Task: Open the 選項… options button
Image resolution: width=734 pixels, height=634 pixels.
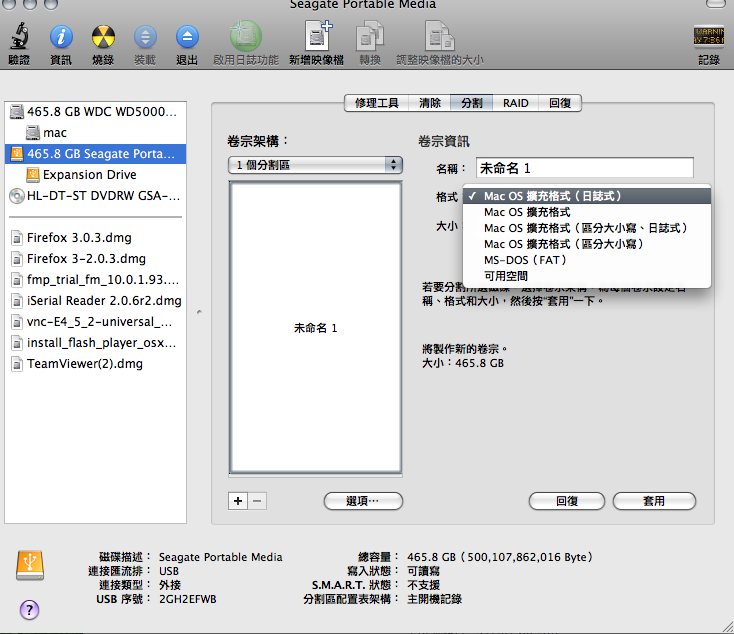Action: 363,501
